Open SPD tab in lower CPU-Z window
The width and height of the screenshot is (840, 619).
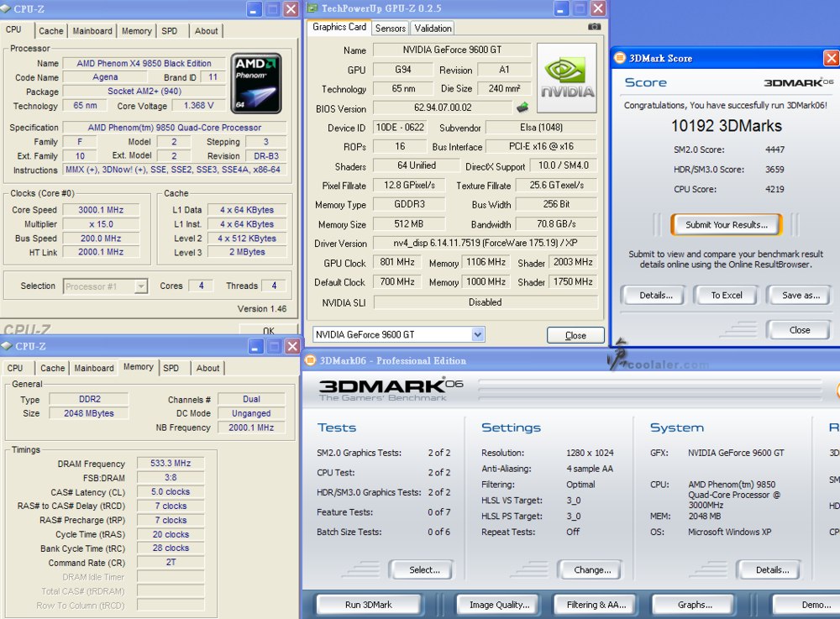coord(171,368)
